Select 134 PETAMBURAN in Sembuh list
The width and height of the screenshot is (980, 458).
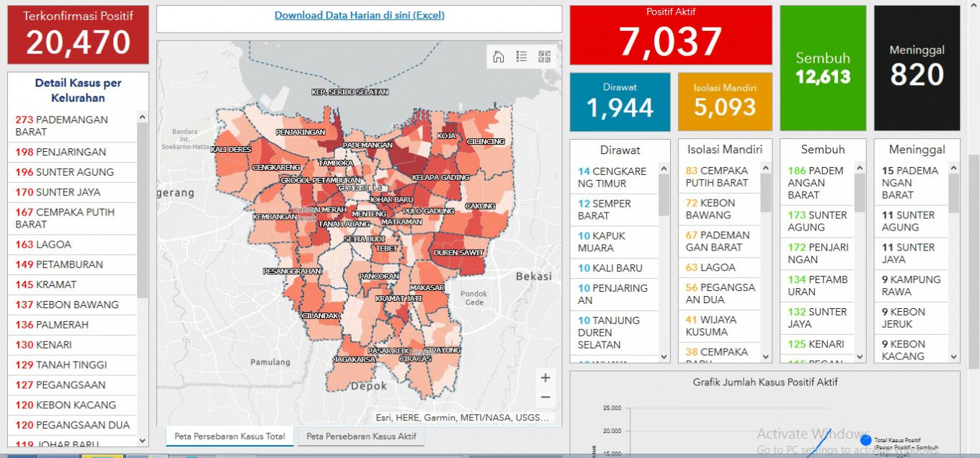coord(818,286)
